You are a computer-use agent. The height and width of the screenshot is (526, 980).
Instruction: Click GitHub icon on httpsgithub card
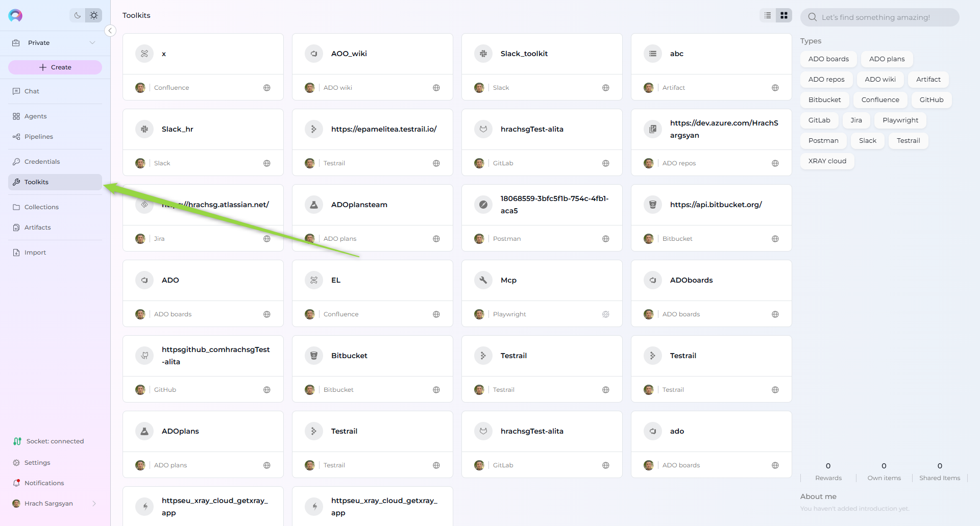pyautogui.click(x=144, y=356)
